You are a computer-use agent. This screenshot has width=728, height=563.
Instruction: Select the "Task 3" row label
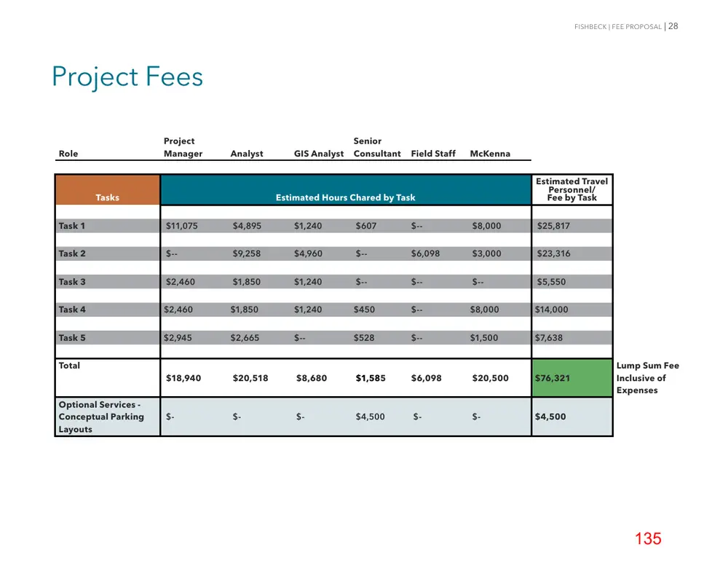(72, 282)
